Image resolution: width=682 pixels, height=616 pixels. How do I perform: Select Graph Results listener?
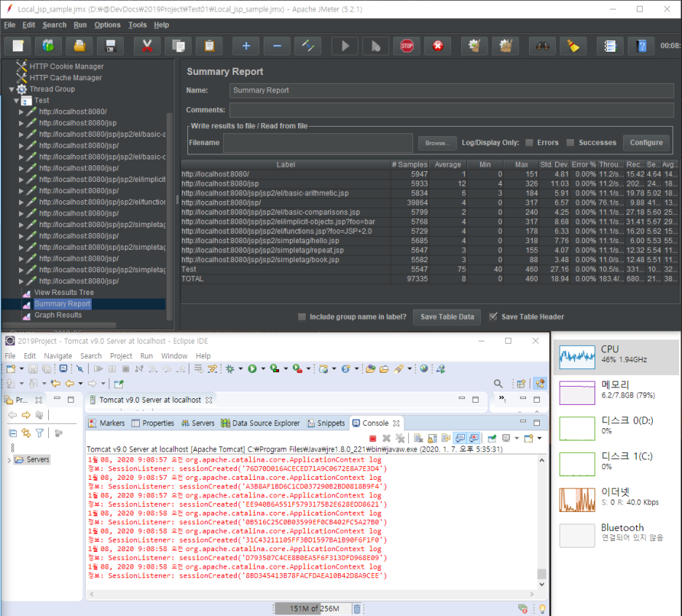(58, 315)
